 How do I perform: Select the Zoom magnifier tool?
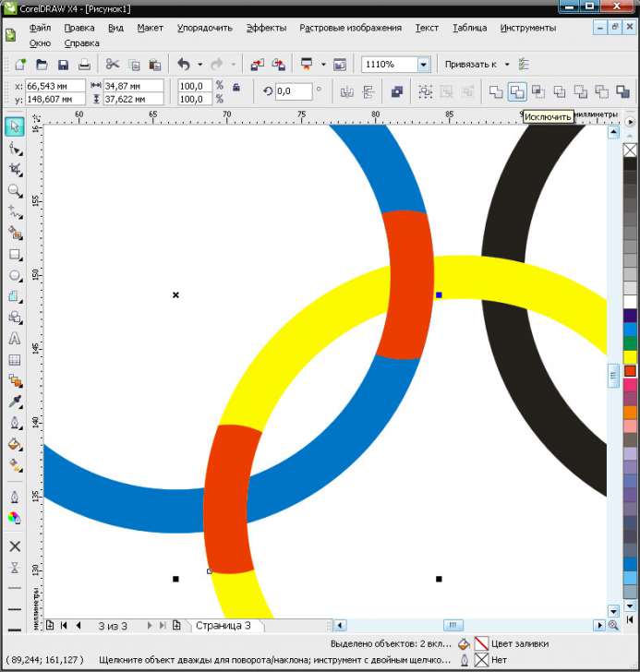coord(15,191)
